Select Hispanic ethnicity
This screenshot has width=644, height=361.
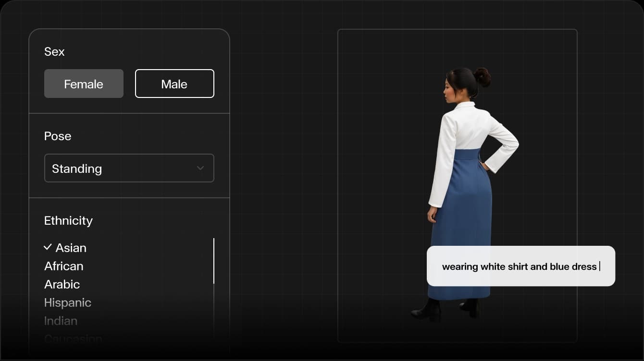68,302
